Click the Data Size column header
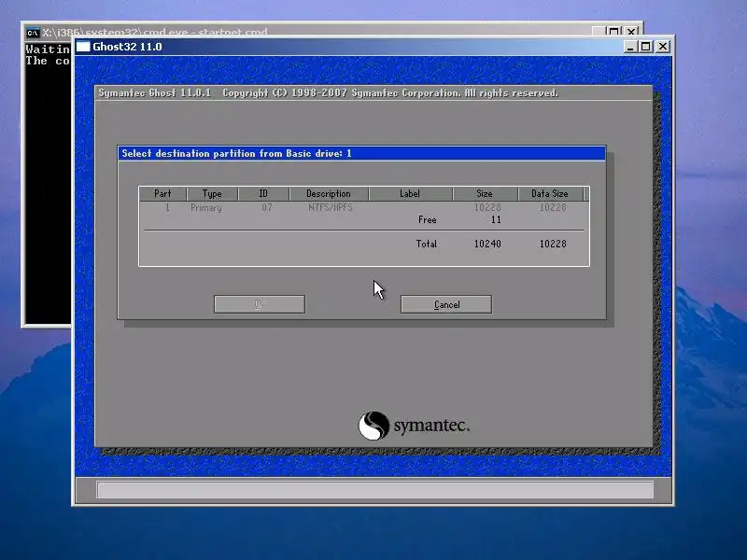The height and width of the screenshot is (560, 747). coord(550,194)
